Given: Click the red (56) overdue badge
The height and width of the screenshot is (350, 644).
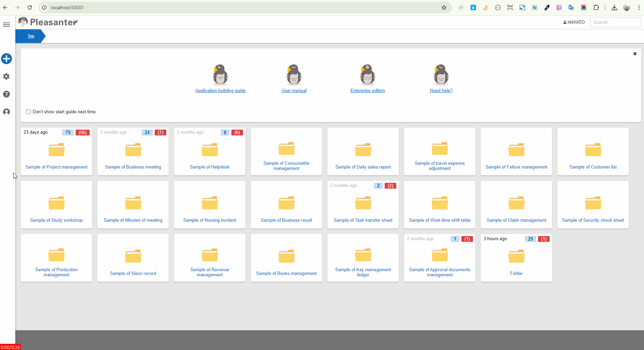Looking at the screenshot, I should coord(83,133).
